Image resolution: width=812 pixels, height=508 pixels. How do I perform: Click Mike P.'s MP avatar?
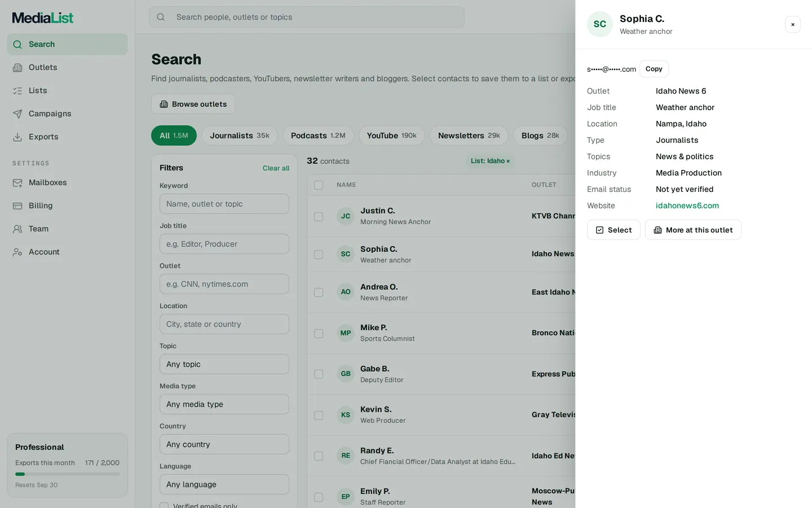click(x=346, y=333)
